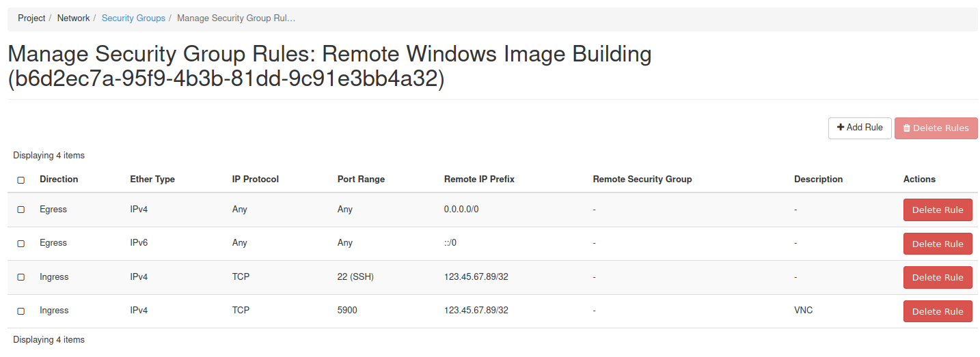980x357 pixels.
Task: Click the Delete Rules button
Action: 936,128
